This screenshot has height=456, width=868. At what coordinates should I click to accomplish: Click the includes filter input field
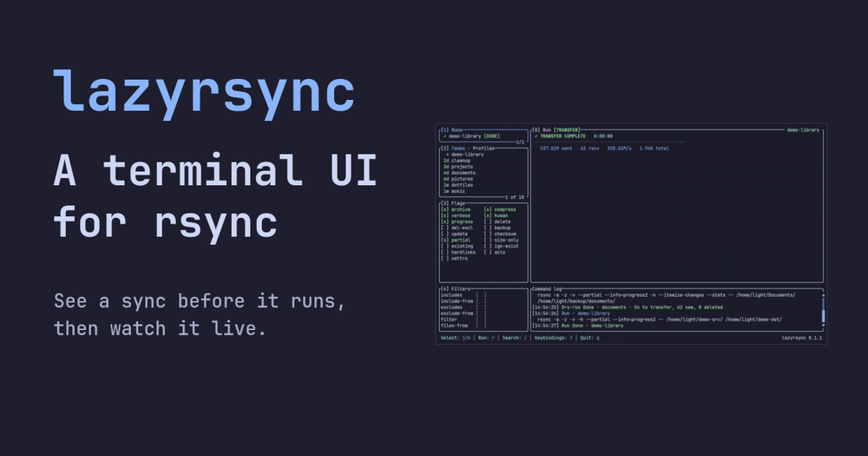coord(481,295)
